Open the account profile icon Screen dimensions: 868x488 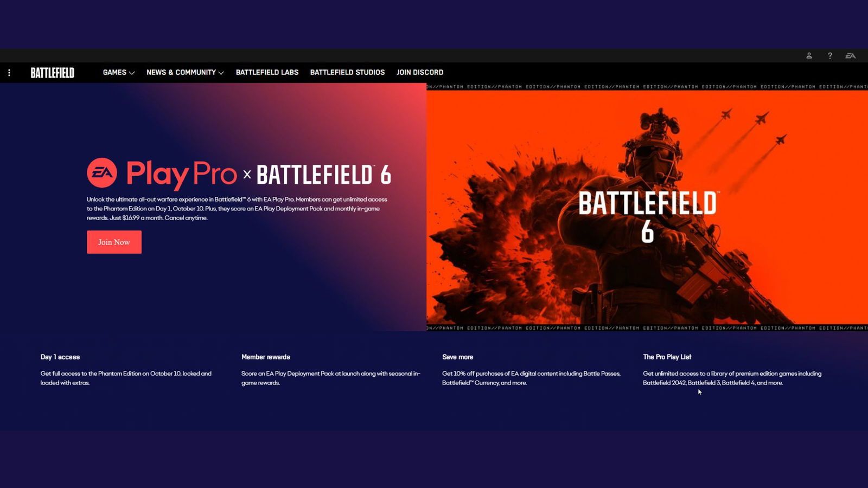pos(809,56)
